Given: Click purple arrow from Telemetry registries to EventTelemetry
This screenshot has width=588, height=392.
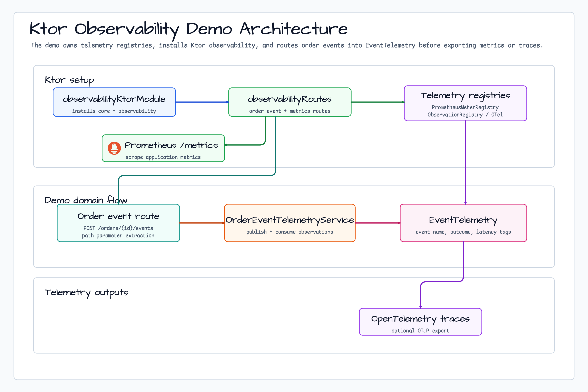Looking at the screenshot, I should (x=465, y=163).
